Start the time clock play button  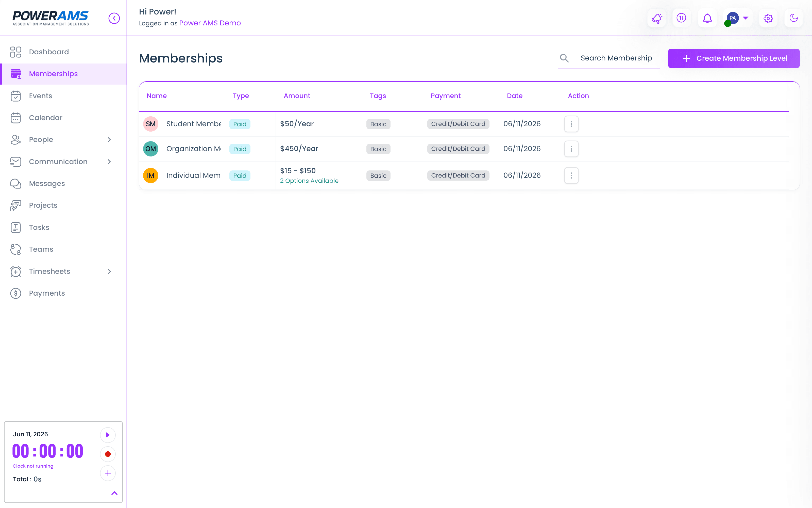click(x=108, y=435)
